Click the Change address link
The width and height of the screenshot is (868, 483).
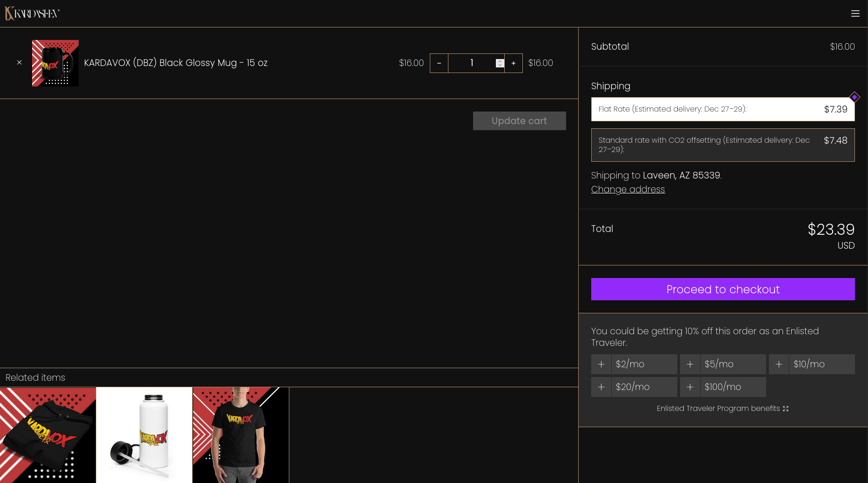click(628, 189)
